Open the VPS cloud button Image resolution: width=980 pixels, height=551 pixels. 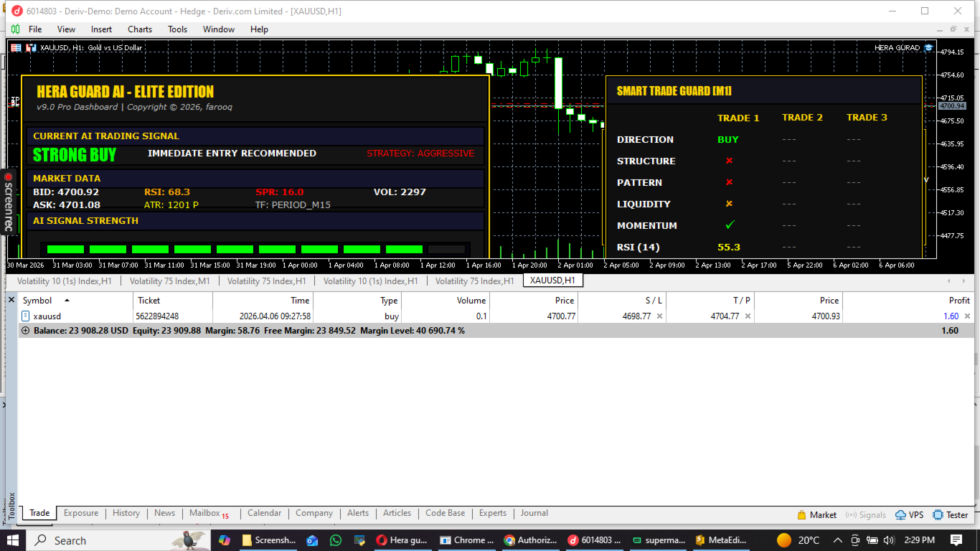pos(909,514)
